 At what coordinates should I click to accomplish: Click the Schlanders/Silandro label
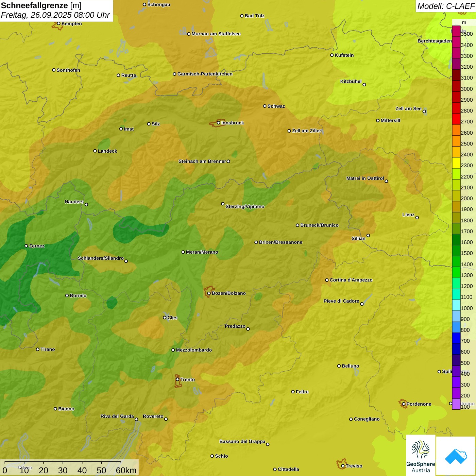coord(101,258)
